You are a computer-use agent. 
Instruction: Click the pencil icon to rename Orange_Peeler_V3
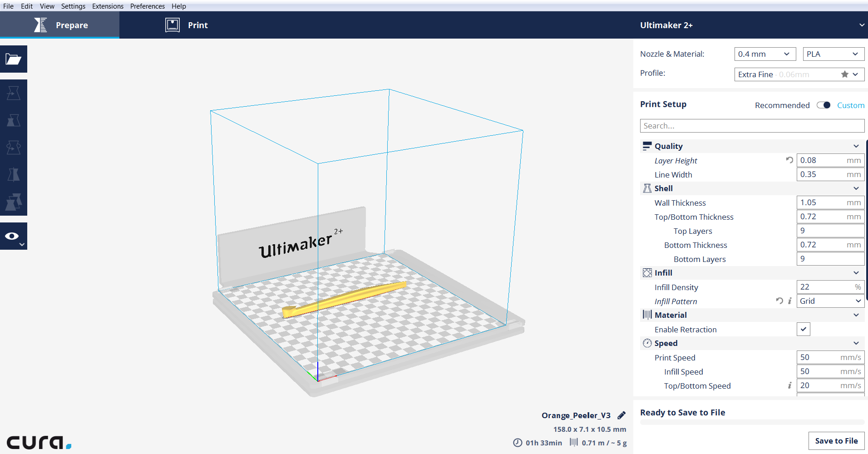621,415
